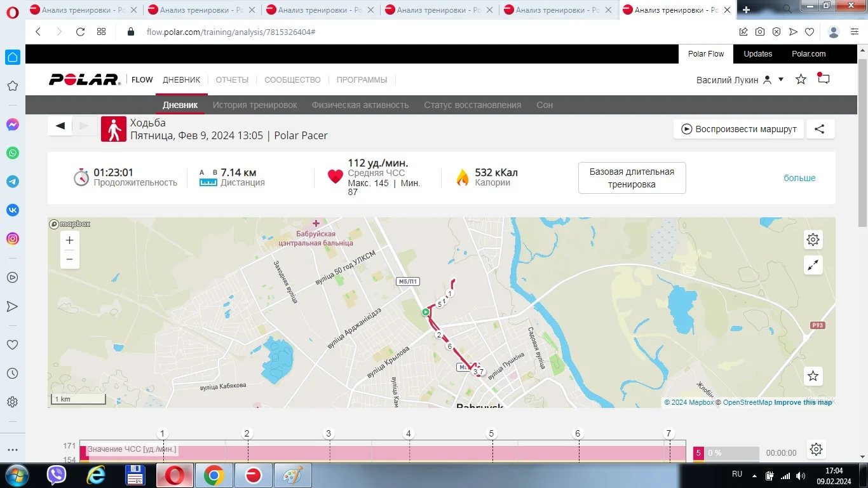Image resolution: width=868 pixels, height=488 pixels.
Task: Open a new browser tab
Action: (746, 10)
